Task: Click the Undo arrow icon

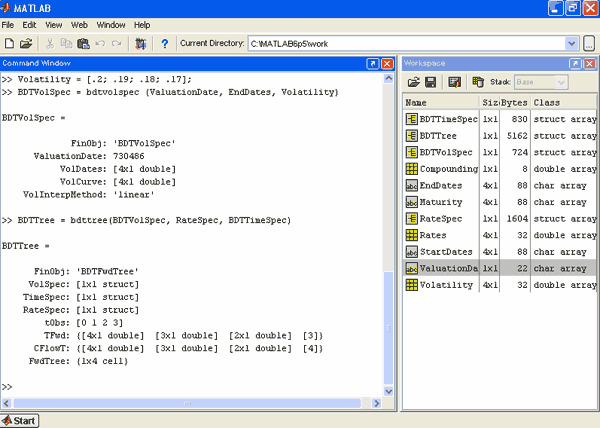Action: pyautogui.click(x=100, y=44)
